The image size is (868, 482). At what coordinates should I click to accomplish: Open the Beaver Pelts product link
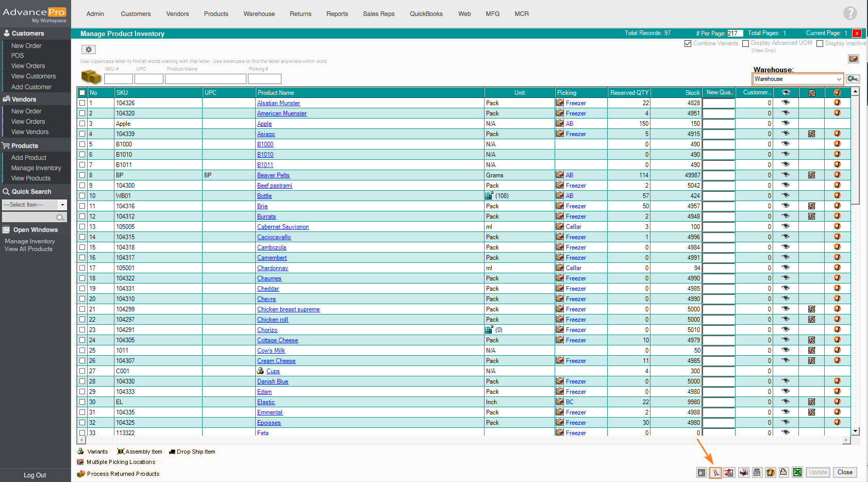273,175
